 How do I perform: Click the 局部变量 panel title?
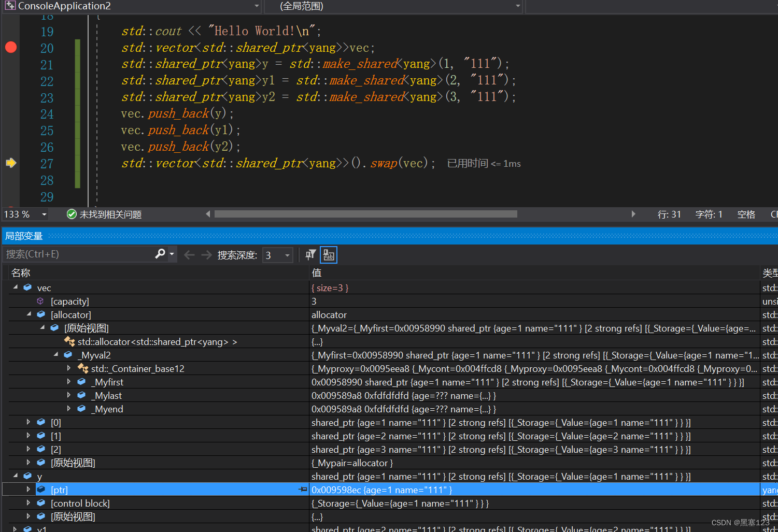24,236
